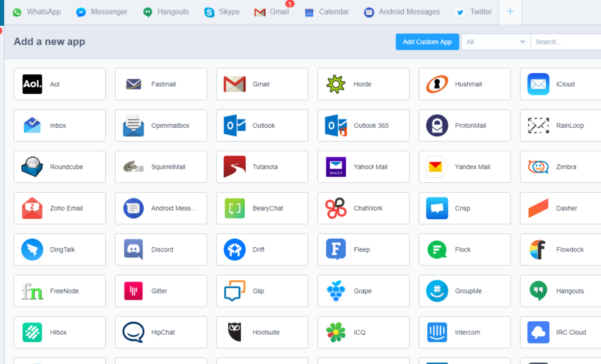Click the plus tab to add app
The width and height of the screenshot is (601, 364).
pos(510,12)
